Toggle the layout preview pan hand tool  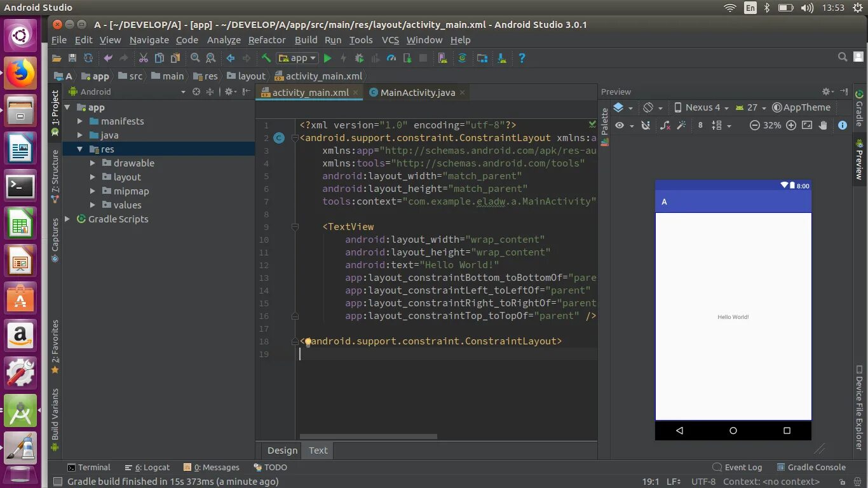(823, 125)
